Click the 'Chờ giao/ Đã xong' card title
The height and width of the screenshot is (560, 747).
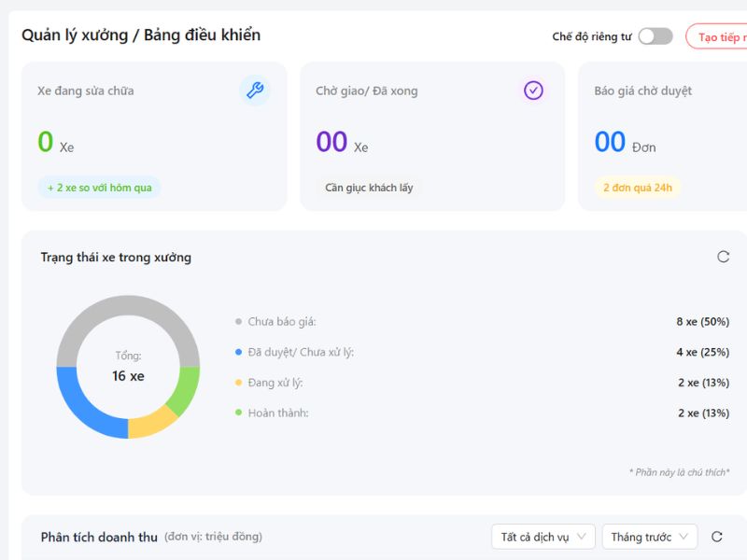click(366, 91)
